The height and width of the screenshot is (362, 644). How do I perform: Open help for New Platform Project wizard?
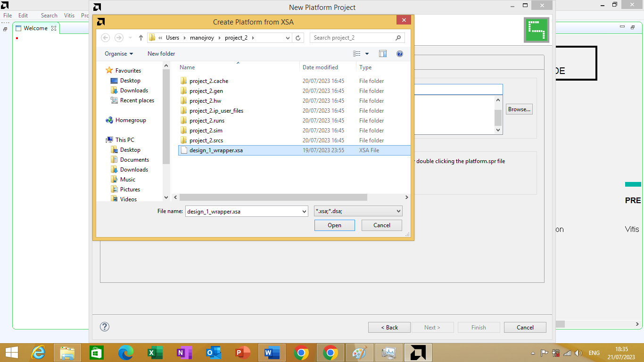click(105, 327)
